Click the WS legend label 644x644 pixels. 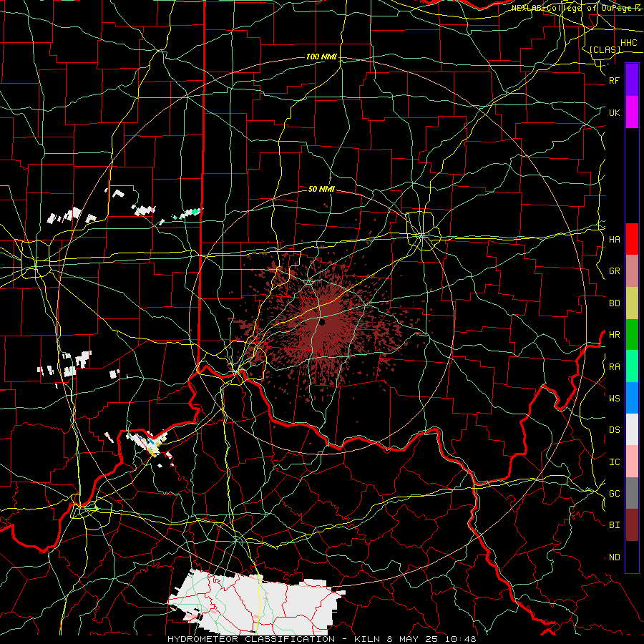coord(614,398)
